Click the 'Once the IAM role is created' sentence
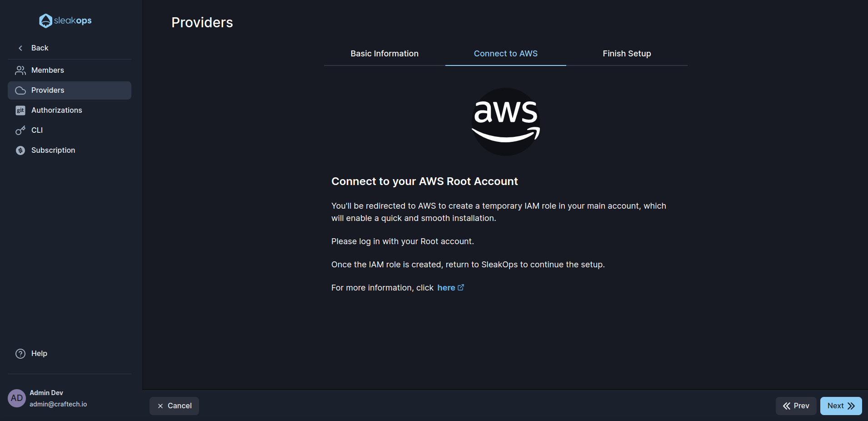868x421 pixels. coord(468,265)
